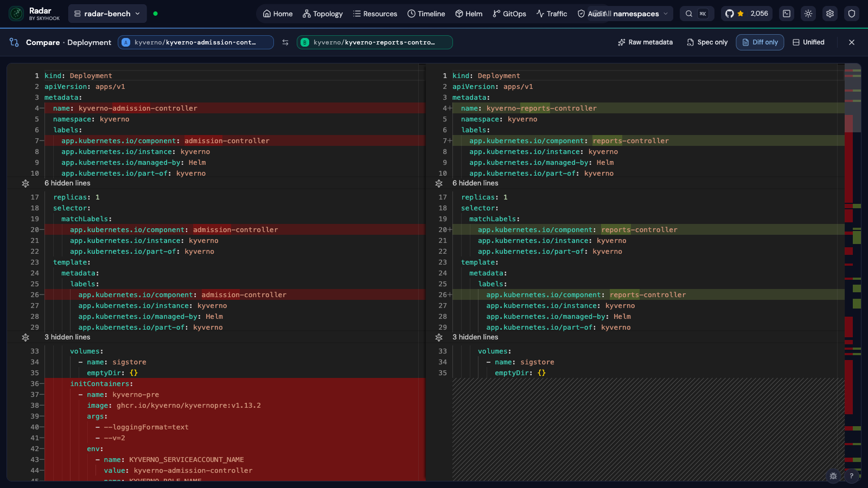868x488 pixels.
Task: Swap the A and B compared resources
Action: (285, 42)
